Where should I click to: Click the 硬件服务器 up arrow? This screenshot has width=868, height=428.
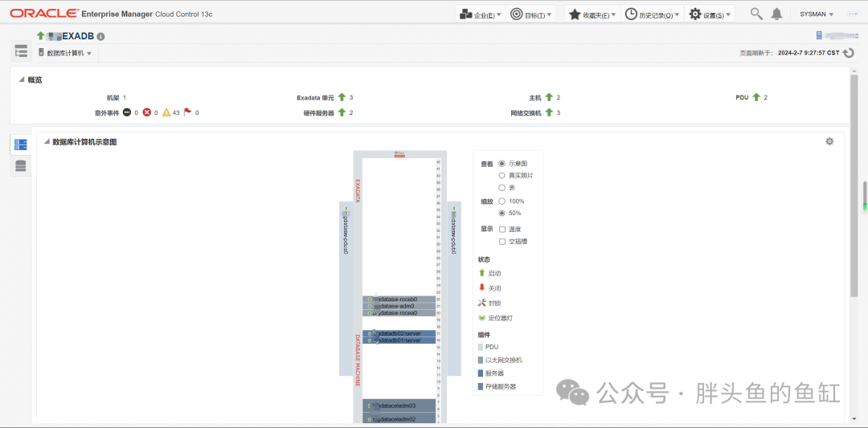(x=342, y=112)
